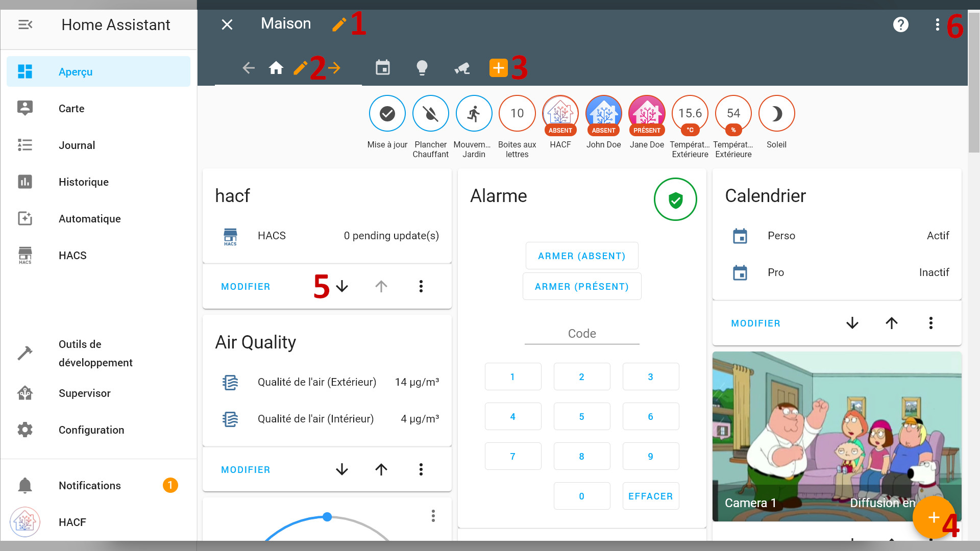Collapse the sidebar menu icon
The height and width of the screenshot is (551, 980).
pyautogui.click(x=25, y=24)
